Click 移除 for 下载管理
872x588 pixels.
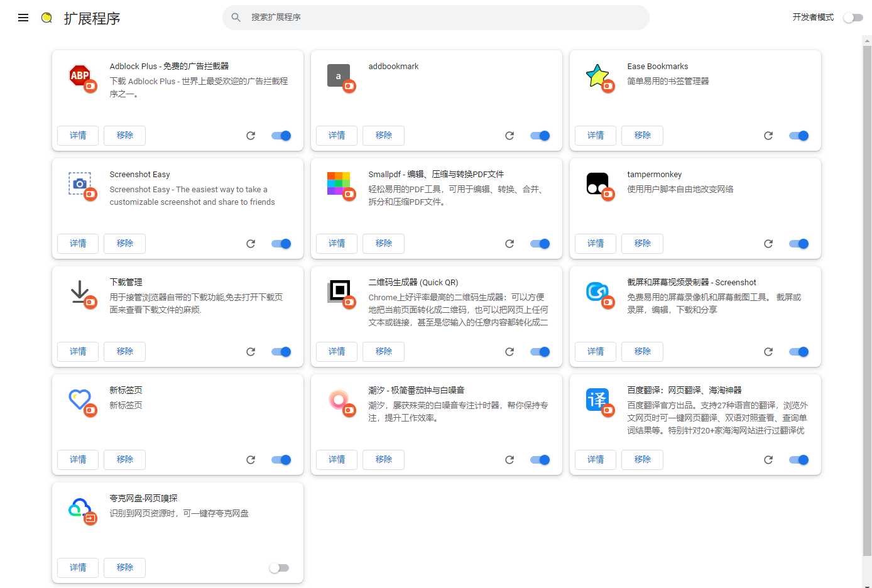(x=124, y=352)
